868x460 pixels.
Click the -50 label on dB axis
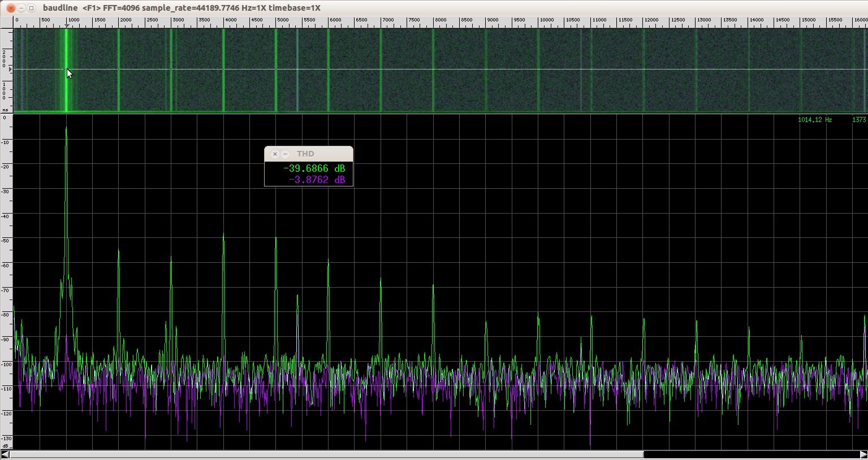6,241
